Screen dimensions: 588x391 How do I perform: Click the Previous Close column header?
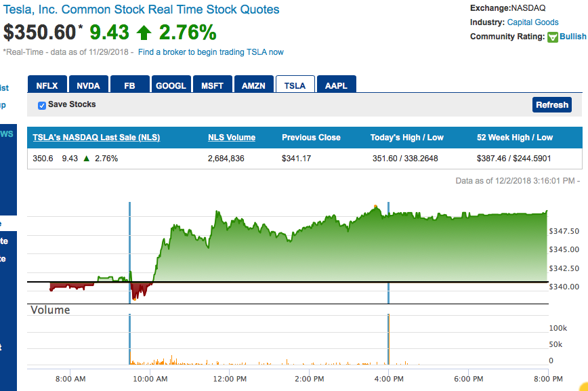311,138
